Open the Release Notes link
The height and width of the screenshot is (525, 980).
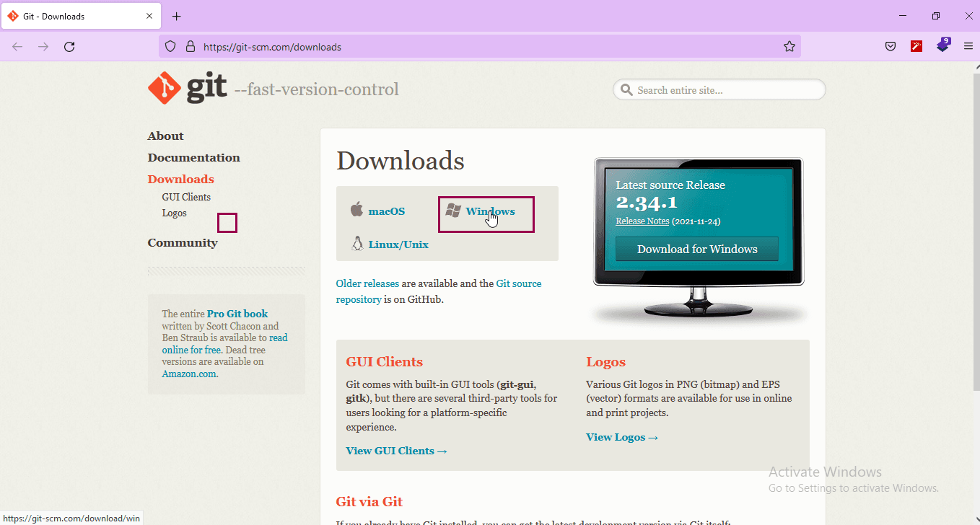642,221
